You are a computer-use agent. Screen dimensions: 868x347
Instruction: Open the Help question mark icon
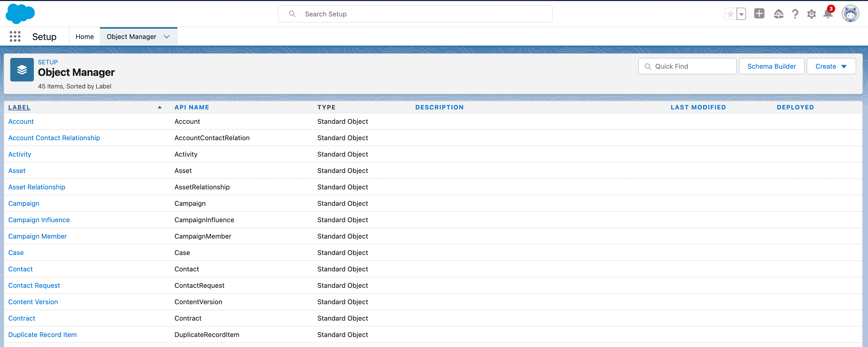(x=795, y=14)
